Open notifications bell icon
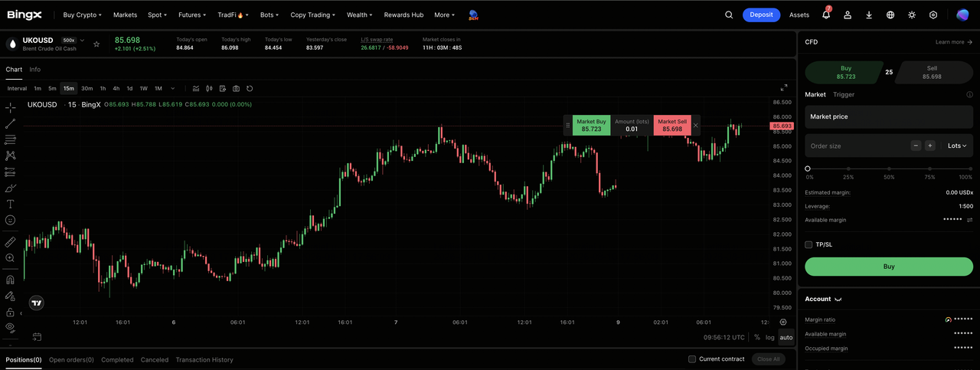 [826, 15]
